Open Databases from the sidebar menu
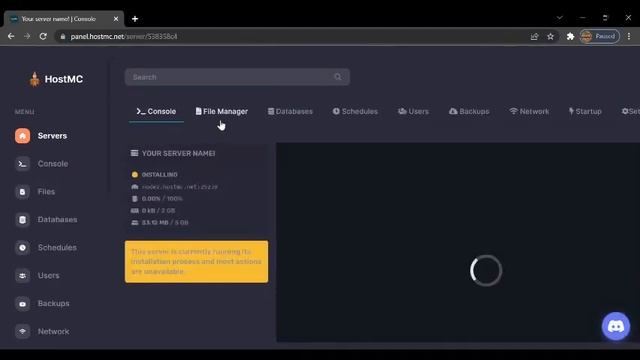 46,220
